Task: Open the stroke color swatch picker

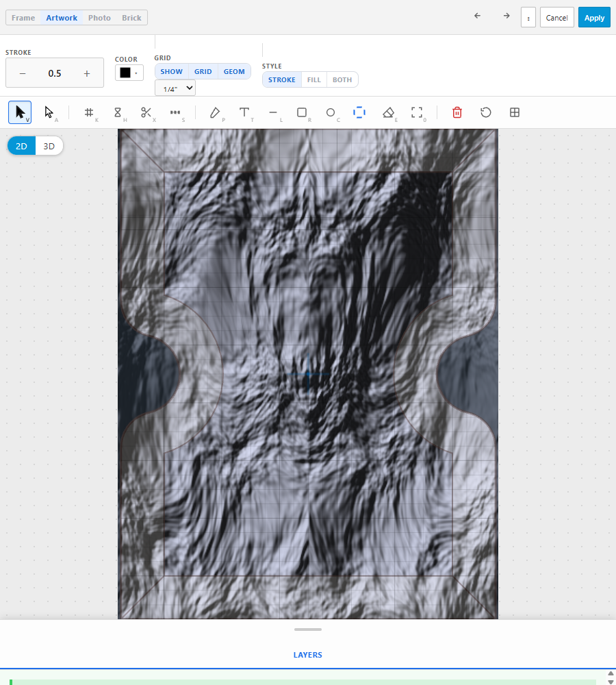Action: click(x=129, y=73)
